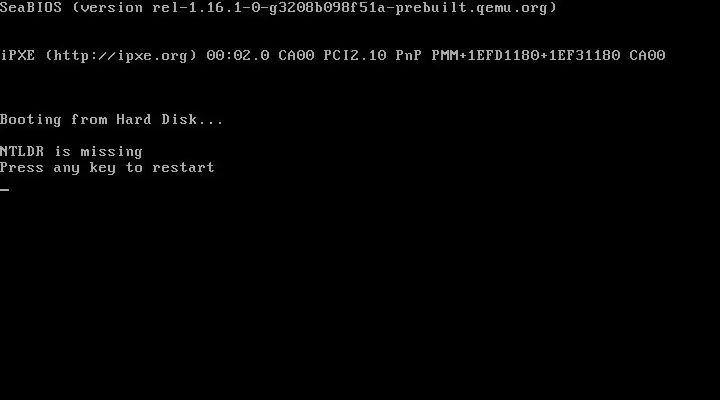
Task: Click the PMM+1EFD1180+1EF31180 memory string
Action: [x=526, y=56]
